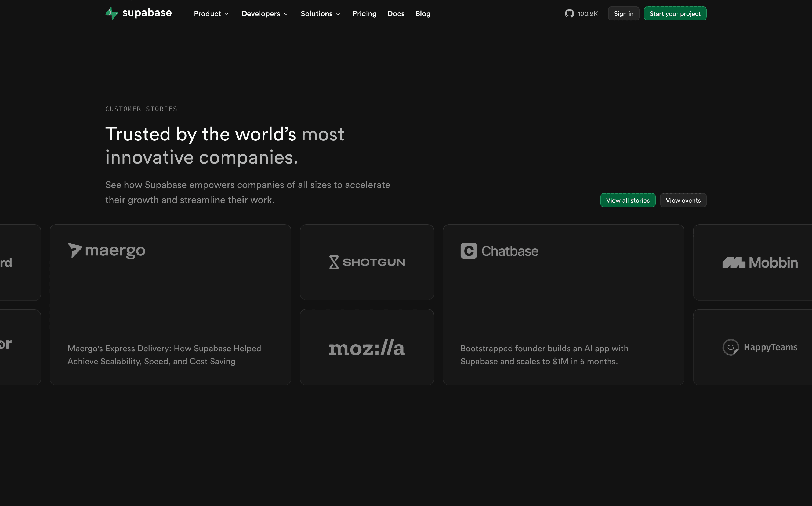Open the Mozilla logo card
Screen dimensions: 812x506
(367, 347)
